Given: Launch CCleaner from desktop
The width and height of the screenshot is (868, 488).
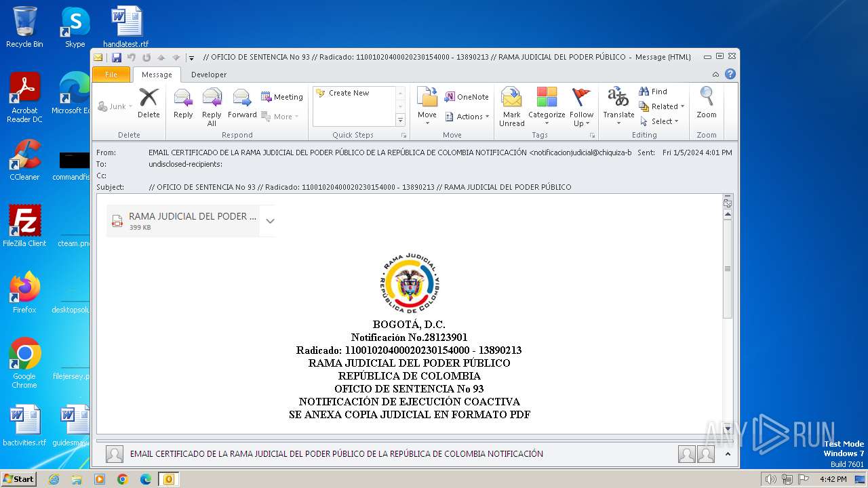Looking at the screenshot, I should click(24, 161).
